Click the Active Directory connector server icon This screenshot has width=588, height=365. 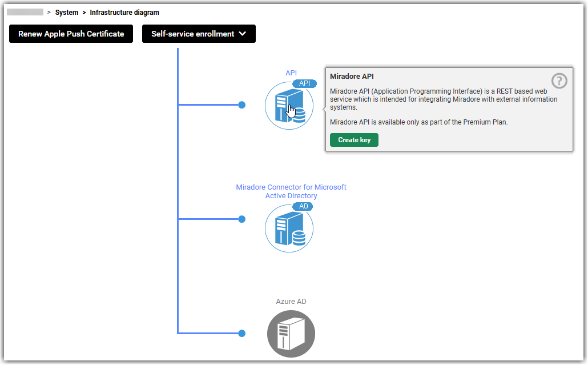point(289,228)
